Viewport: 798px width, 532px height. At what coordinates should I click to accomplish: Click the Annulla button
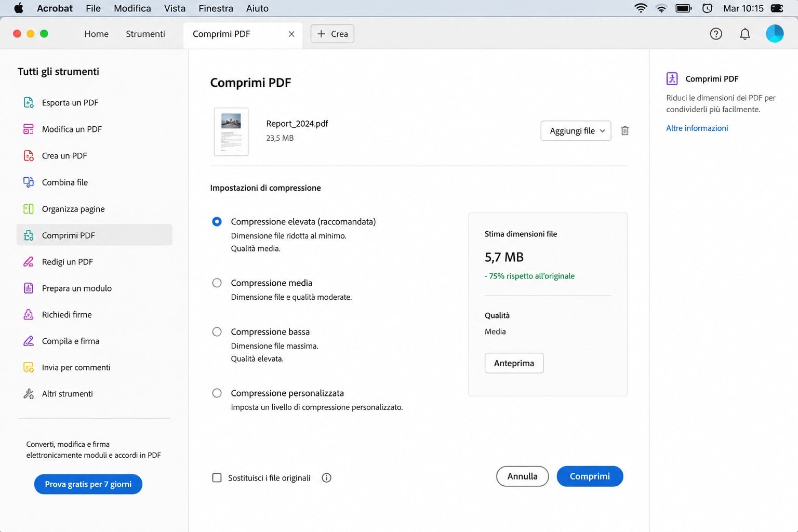tap(523, 476)
